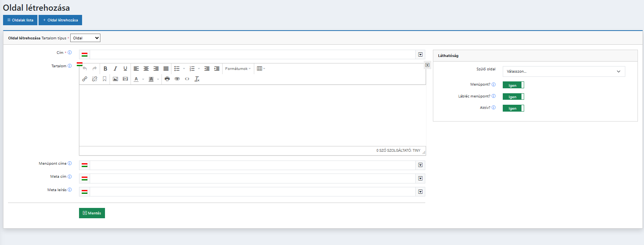Toggle the Lábléc menüpont? switch

[513, 97]
